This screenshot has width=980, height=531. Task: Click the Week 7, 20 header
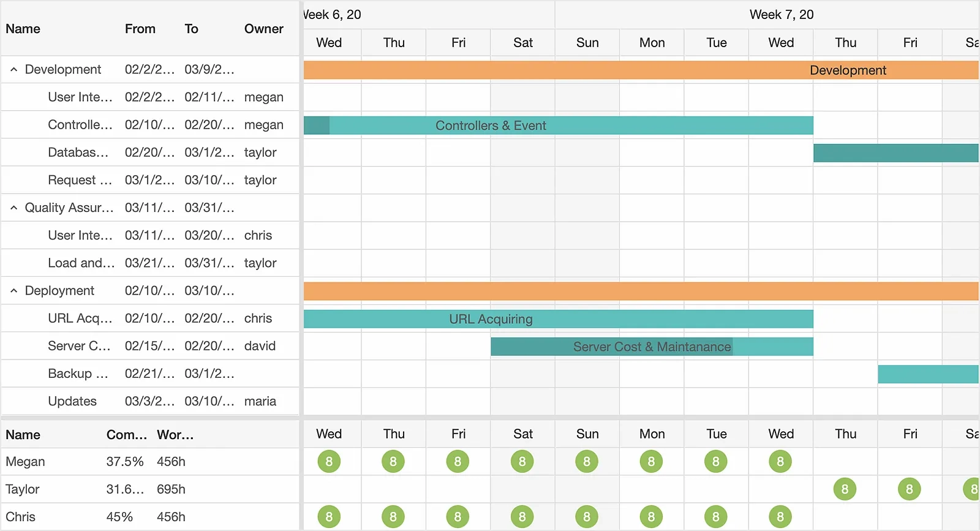point(782,14)
